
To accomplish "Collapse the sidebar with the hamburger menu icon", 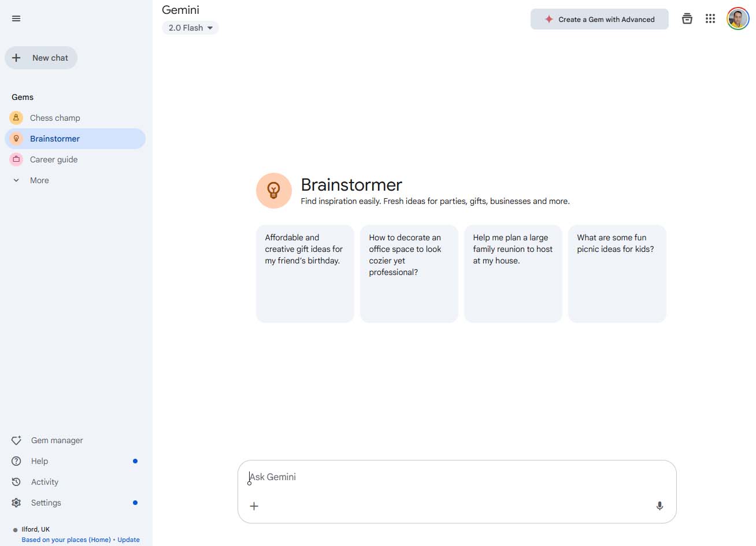I will tap(16, 18).
